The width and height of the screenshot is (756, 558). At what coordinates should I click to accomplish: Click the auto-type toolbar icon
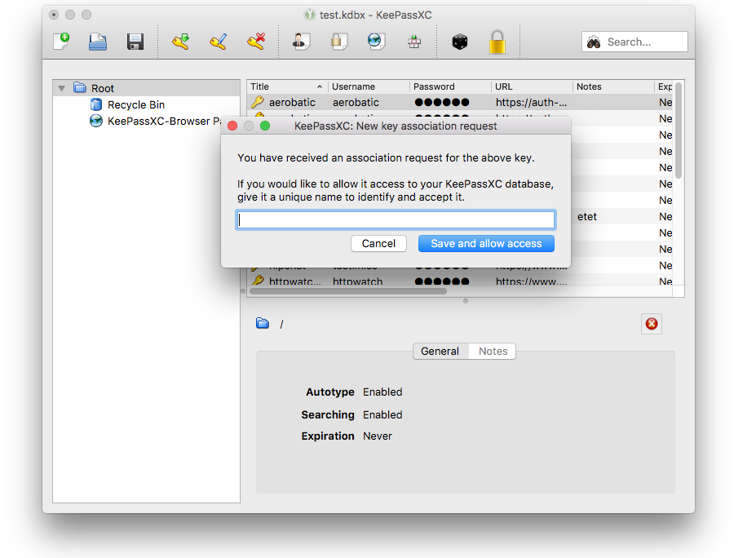click(x=413, y=42)
